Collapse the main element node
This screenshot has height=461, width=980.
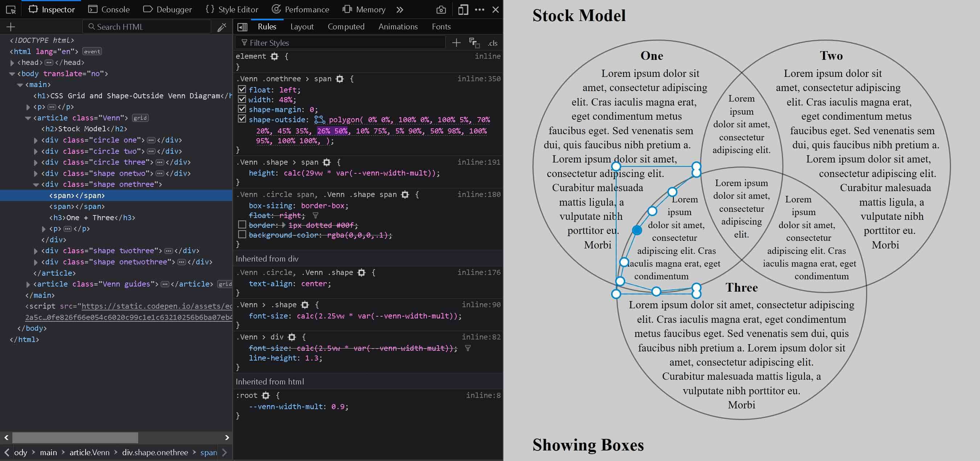click(20, 85)
